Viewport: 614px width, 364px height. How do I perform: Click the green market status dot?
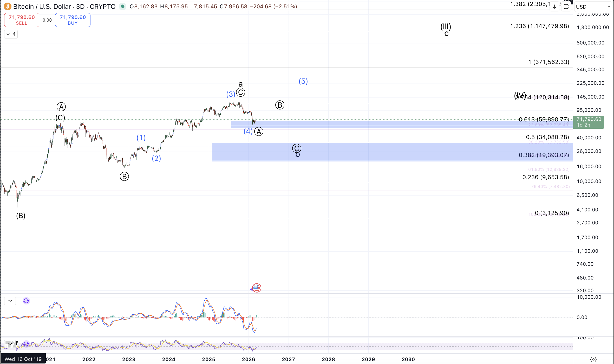click(123, 6)
